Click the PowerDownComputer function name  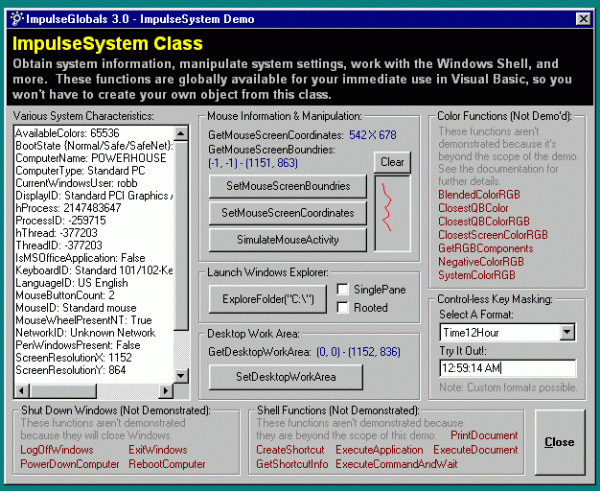[70, 464]
